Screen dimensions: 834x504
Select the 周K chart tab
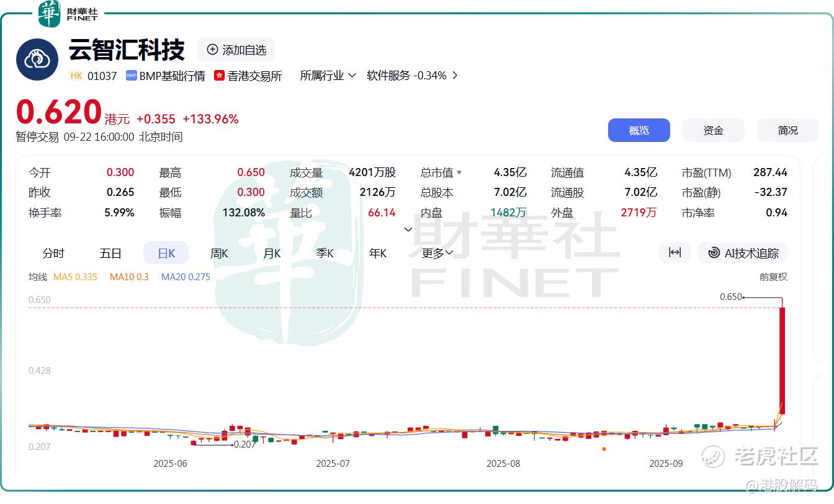(x=219, y=253)
